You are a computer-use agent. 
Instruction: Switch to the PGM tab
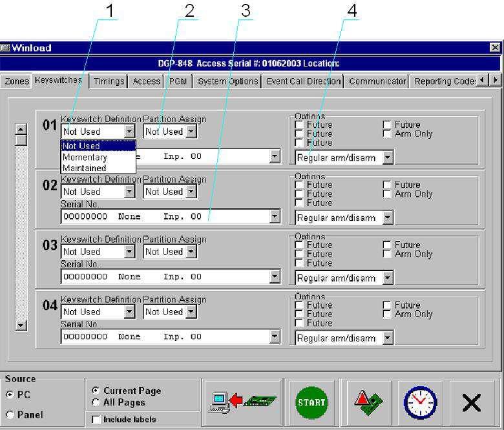178,81
